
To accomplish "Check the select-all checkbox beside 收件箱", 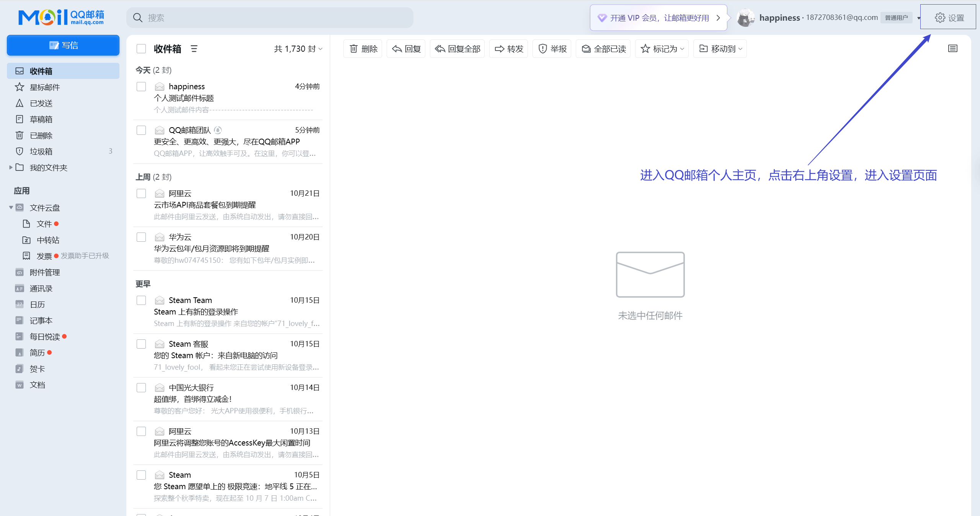I will pos(141,49).
